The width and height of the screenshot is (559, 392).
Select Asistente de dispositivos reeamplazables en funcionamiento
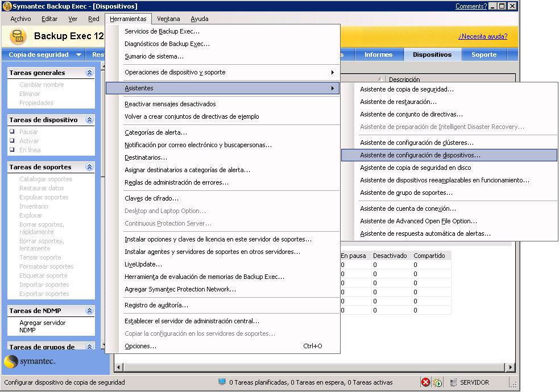449,180
